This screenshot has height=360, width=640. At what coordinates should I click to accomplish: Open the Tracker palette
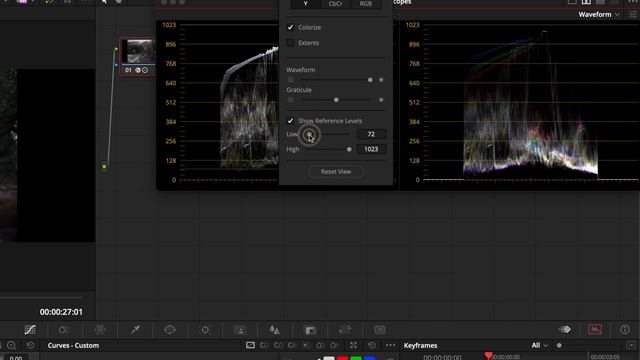tap(205, 329)
